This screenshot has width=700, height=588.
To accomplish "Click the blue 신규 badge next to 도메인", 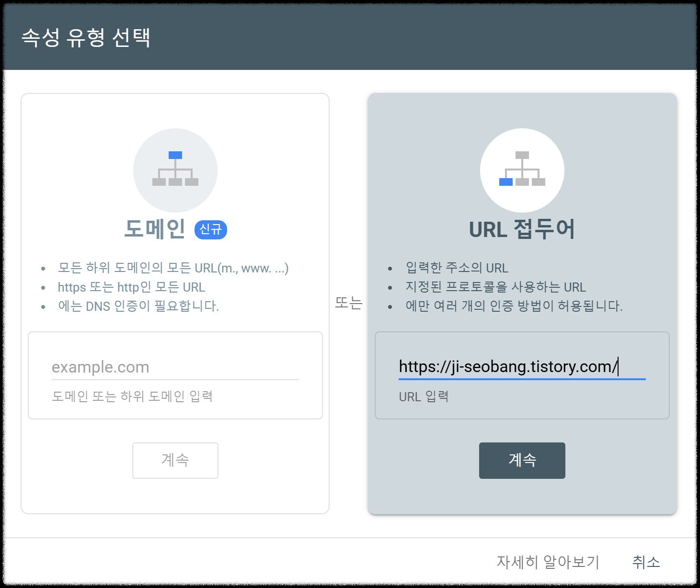I will (211, 230).
